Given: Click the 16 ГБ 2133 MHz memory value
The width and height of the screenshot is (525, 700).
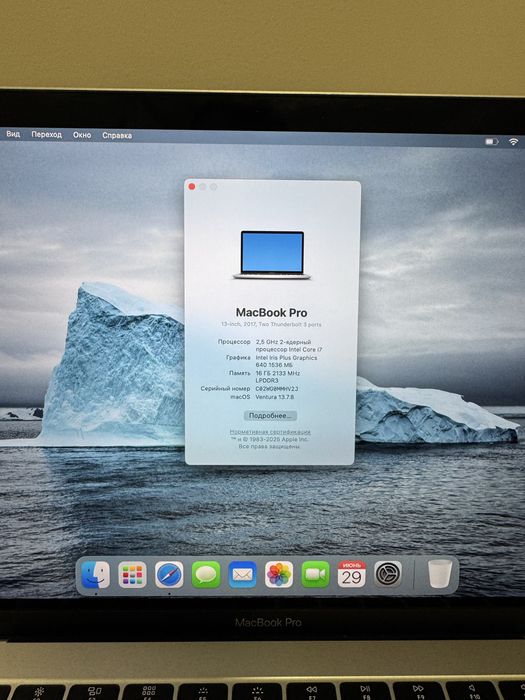Looking at the screenshot, I should point(277,376).
